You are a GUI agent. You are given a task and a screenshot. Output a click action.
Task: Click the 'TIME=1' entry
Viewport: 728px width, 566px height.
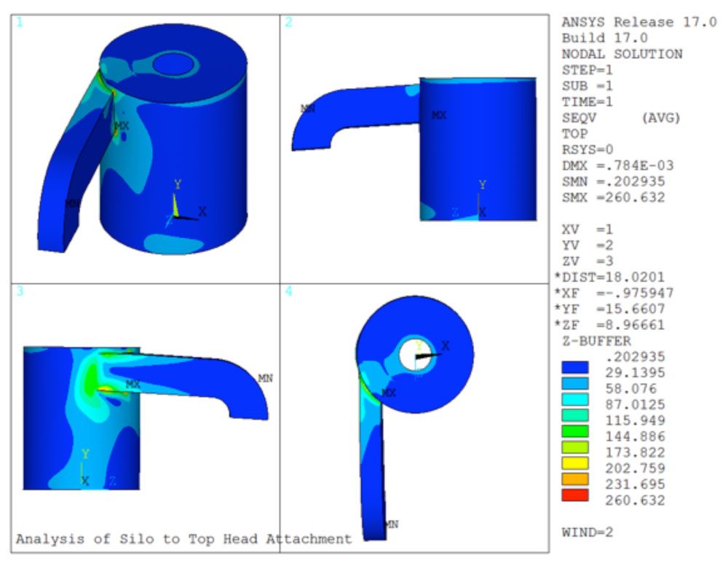pyautogui.click(x=587, y=102)
